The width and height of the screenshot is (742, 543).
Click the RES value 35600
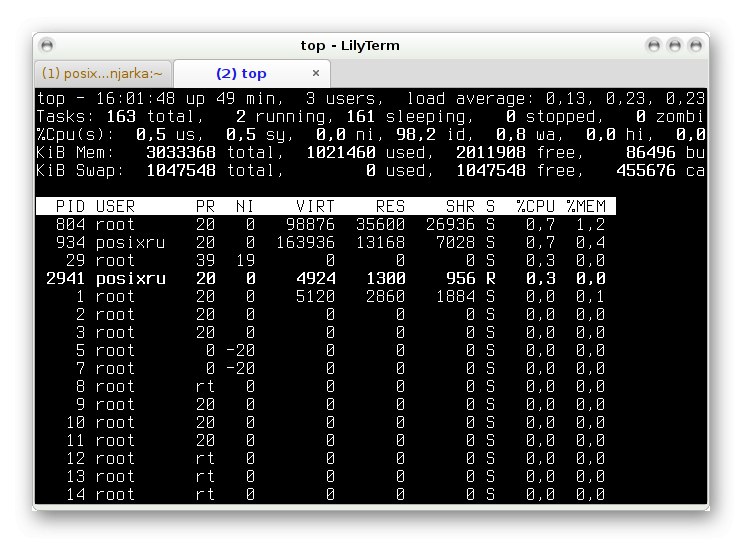click(x=380, y=224)
